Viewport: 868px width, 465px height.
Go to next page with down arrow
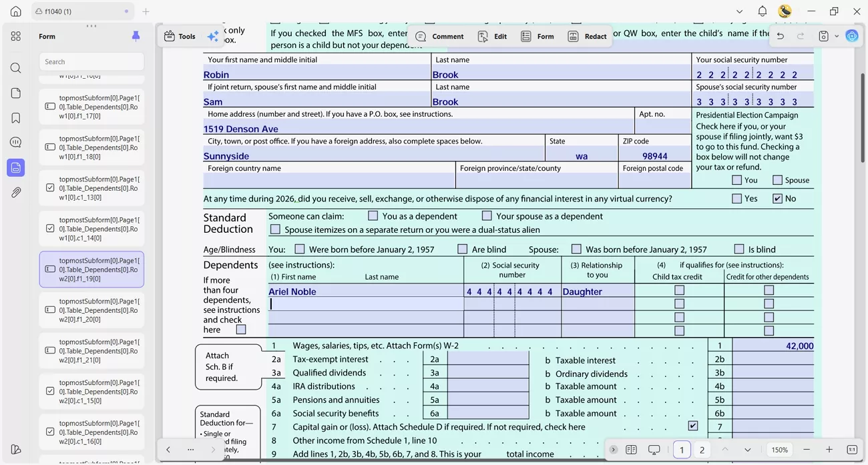pos(748,450)
